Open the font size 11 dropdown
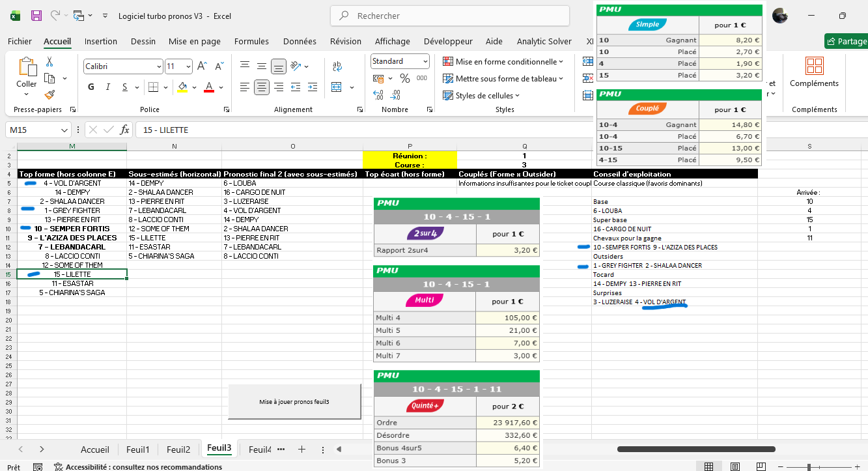 [x=189, y=66]
